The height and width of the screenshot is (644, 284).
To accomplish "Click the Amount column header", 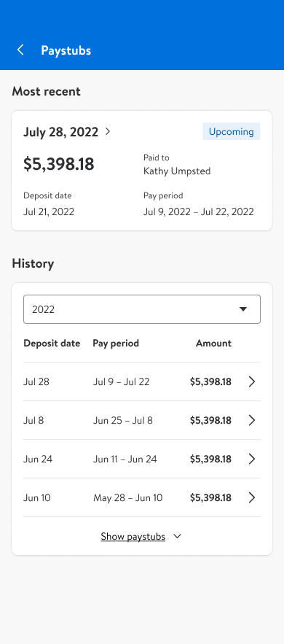I will [213, 343].
